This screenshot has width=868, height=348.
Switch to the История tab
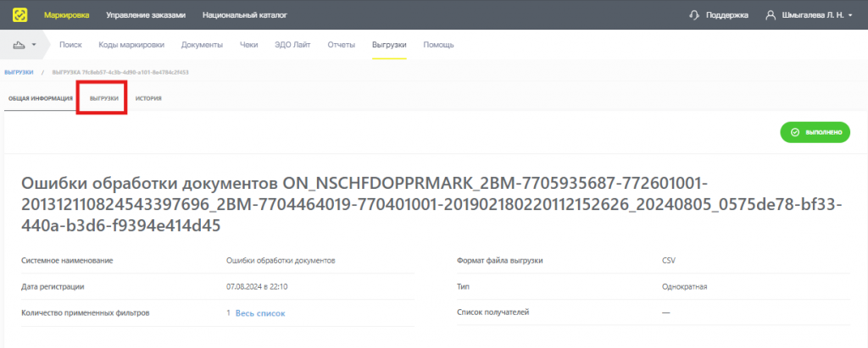(x=148, y=98)
